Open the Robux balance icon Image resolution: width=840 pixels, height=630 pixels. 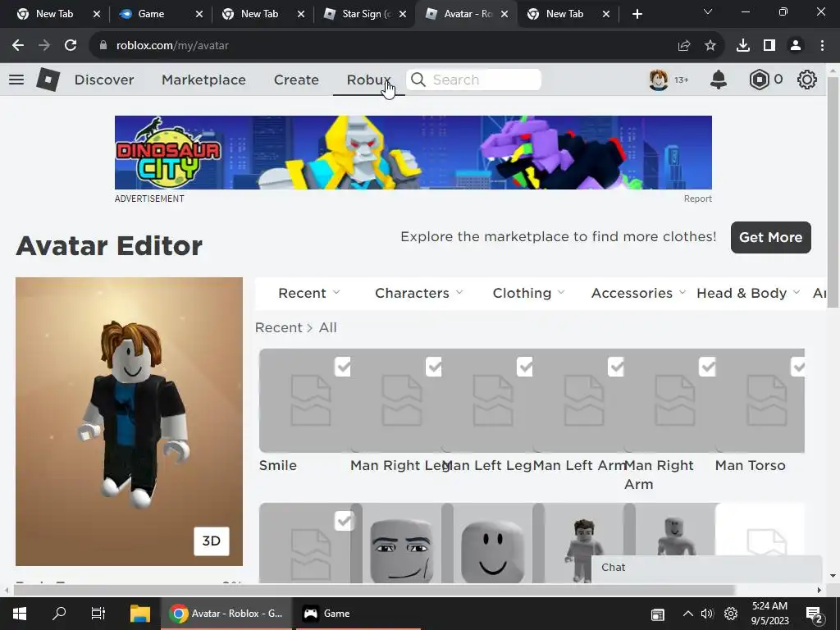click(759, 80)
